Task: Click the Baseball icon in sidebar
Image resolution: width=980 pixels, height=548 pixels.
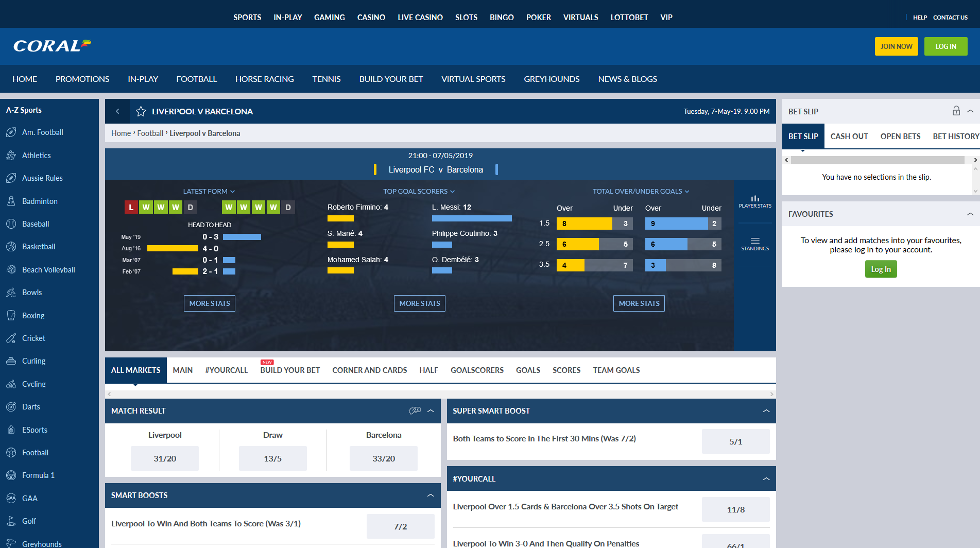Action: 11,224
